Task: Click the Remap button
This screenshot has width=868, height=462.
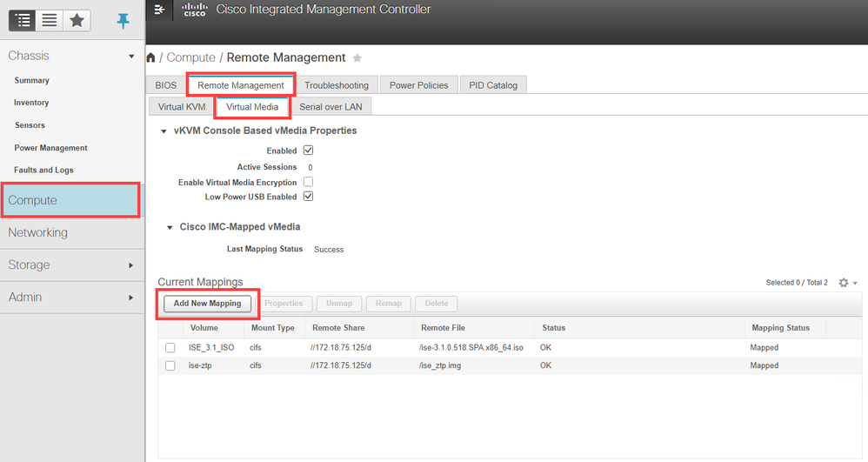Action: click(x=389, y=304)
